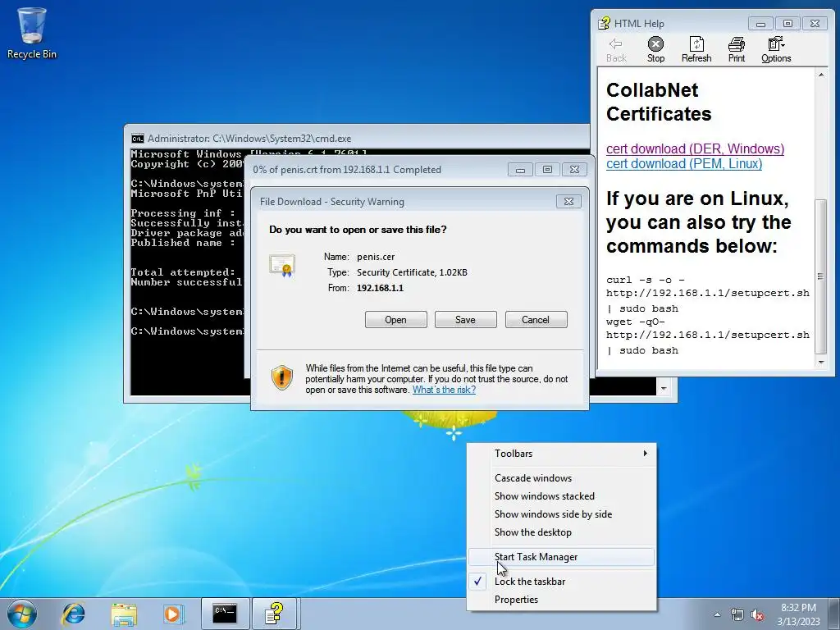Click the source address '192.168.1.1' in dialog
The image size is (840, 630).
pos(380,288)
